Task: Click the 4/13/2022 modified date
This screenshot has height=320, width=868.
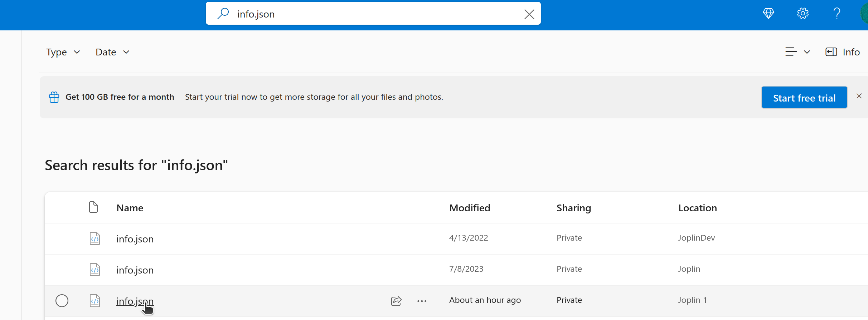Action: tap(469, 238)
